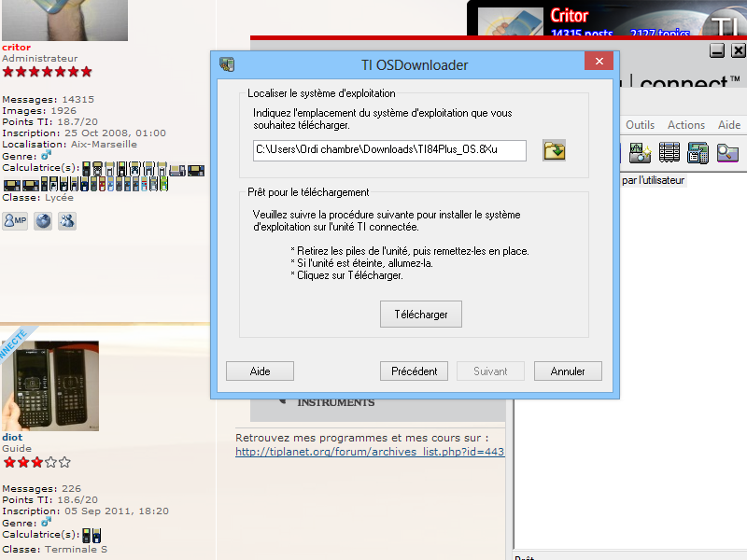Click critor's globe website icon
Image resolution: width=747 pixels, height=560 pixels.
pyautogui.click(x=43, y=221)
